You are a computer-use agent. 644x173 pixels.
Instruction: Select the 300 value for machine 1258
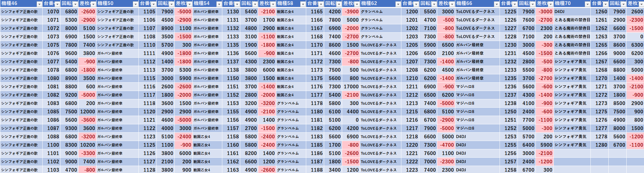[545, 170]
